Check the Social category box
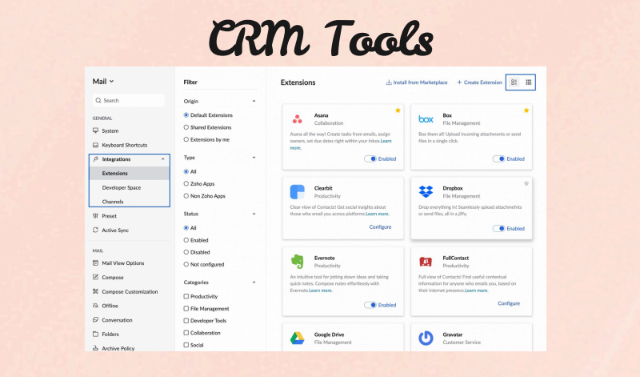 (x=186, y=345)
